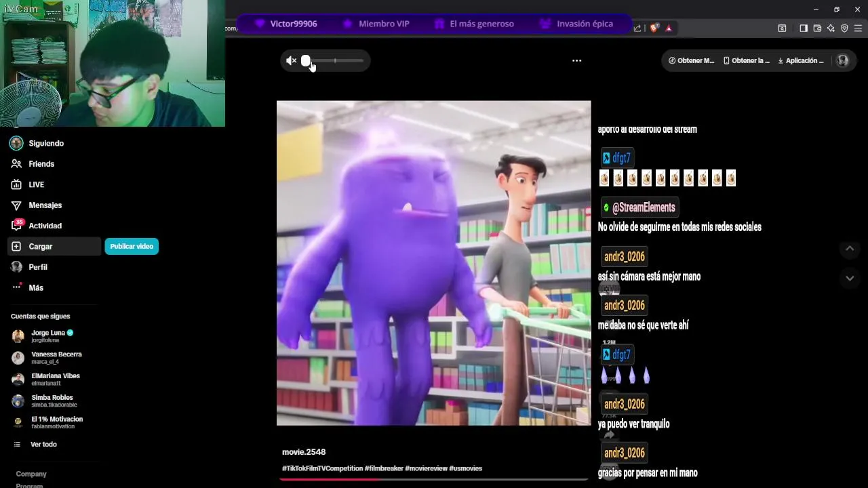
Task: Open the Friends page
Action: click(x=41, y=164)
